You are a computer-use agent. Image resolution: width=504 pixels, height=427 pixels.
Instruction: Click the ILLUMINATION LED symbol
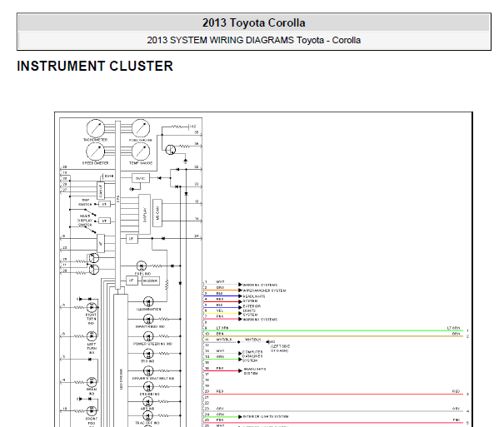tap(148, 302)
